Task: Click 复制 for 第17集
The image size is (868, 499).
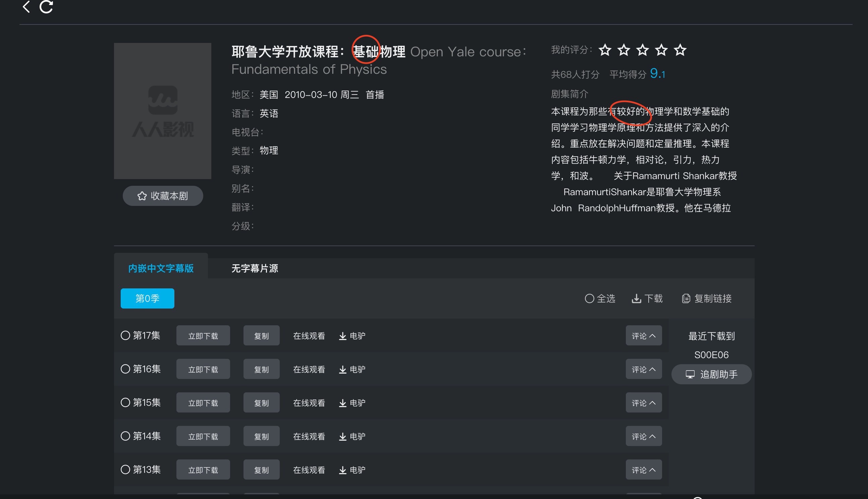Action: pos(262,336)
